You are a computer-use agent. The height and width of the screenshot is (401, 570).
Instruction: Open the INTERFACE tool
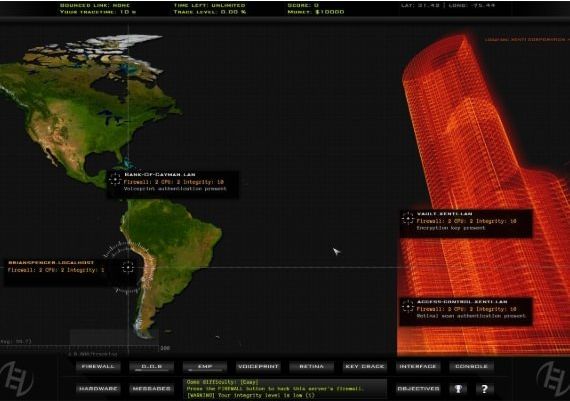coord(418,366)
